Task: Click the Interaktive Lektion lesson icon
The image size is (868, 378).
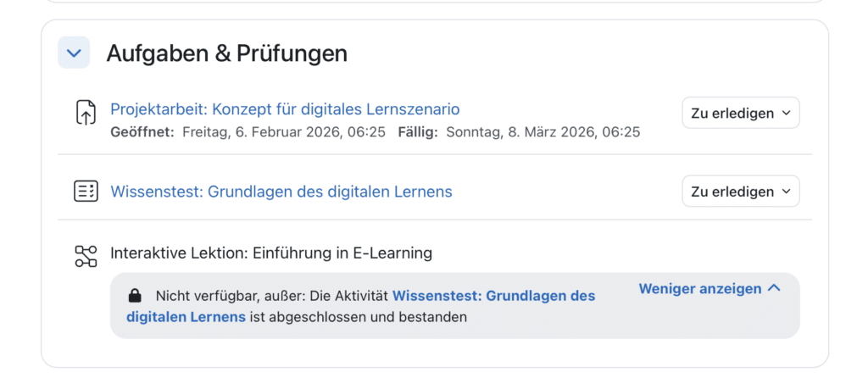Action: point(86,256)
